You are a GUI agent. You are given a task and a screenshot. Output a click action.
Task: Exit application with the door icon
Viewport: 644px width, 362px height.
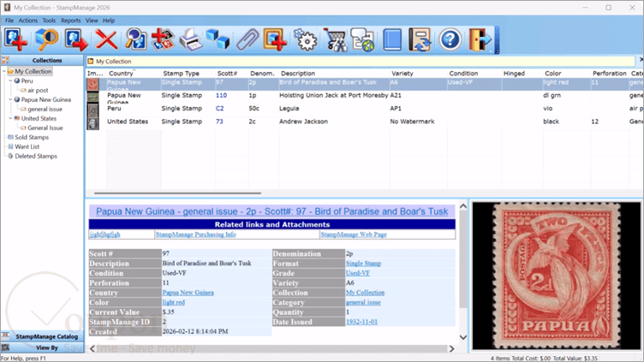pyautogui.click(x=480, y=40)
